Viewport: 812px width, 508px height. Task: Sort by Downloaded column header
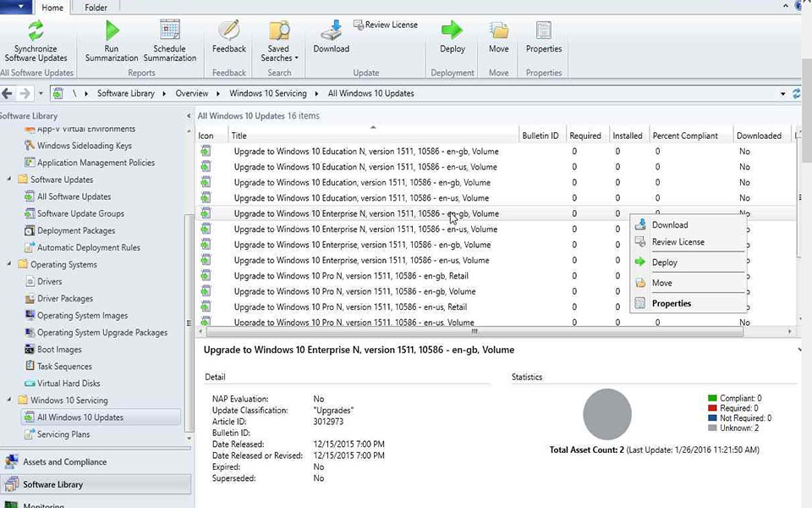[762, 135]
